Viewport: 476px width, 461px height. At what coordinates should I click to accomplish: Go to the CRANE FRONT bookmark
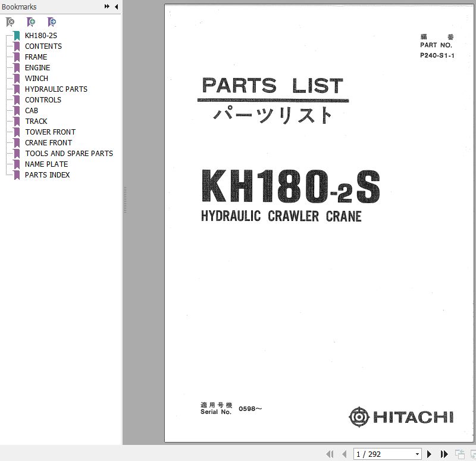pyautogui.click(x=48, y=142)
